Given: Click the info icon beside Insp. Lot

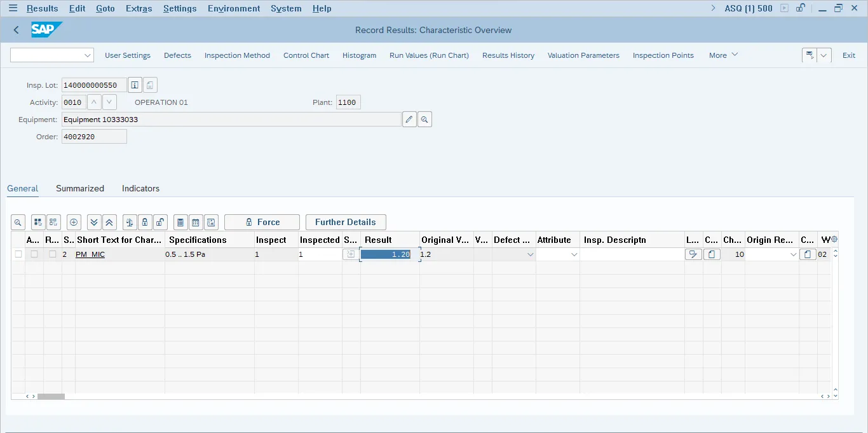Looking at the screenshot, I should (135, 85).
